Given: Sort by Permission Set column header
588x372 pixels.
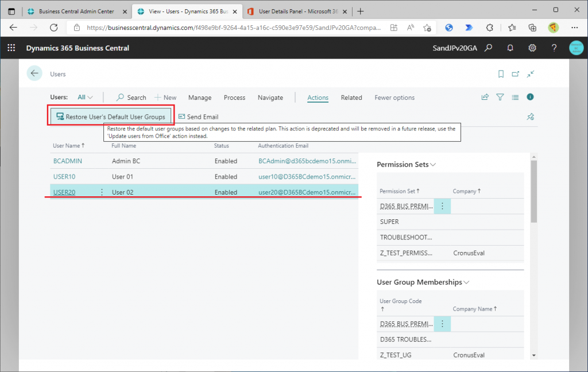Looking at the screenshot, I should click(400, 191).
